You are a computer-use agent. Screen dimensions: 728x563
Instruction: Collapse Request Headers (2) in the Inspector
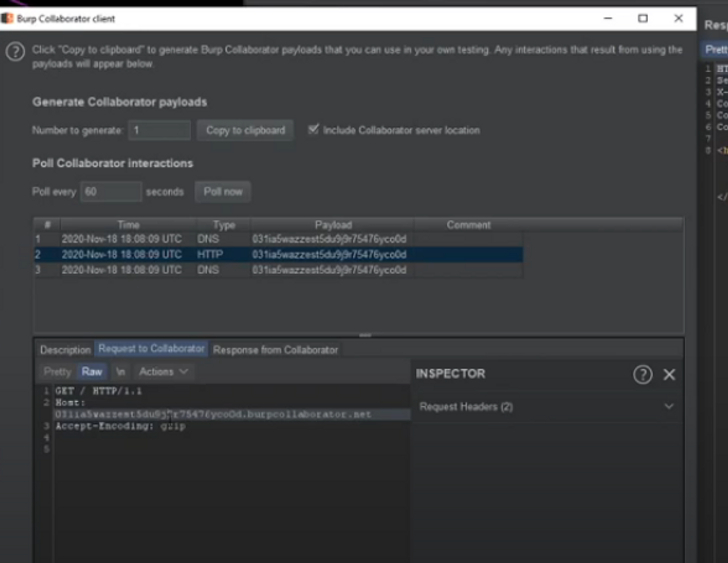(669, 406)
